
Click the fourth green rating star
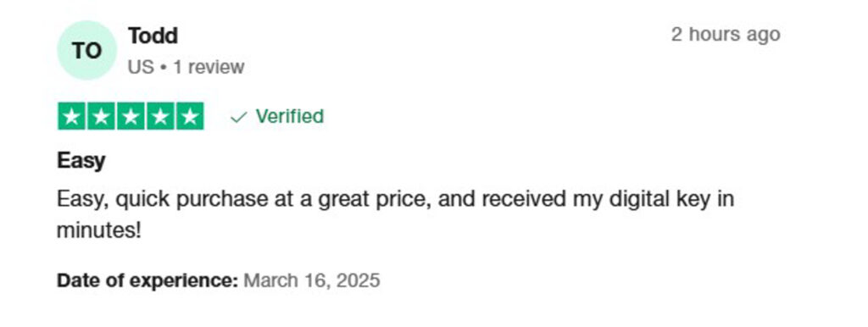(x=160, y=116)
